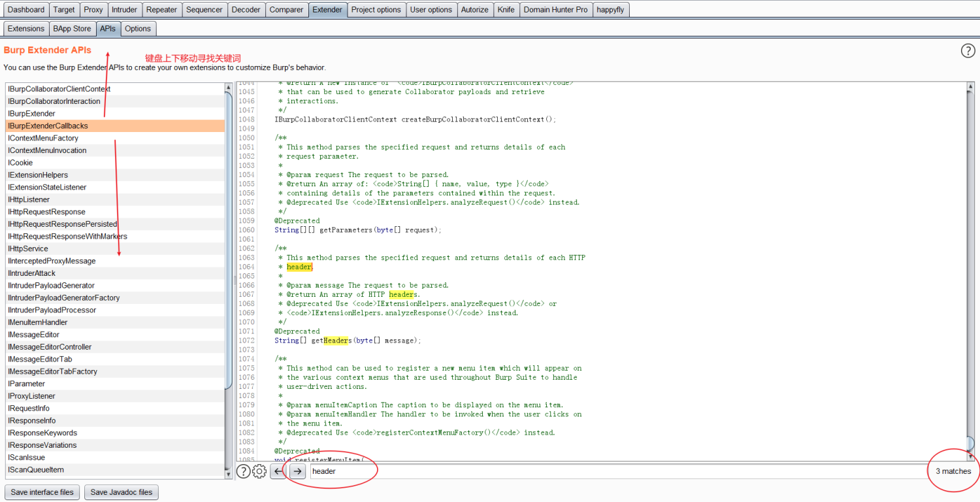Screen dimensions: 980x502
Task: Select IBurpExtenderCallbacks in the list
Action: (115, 125)
